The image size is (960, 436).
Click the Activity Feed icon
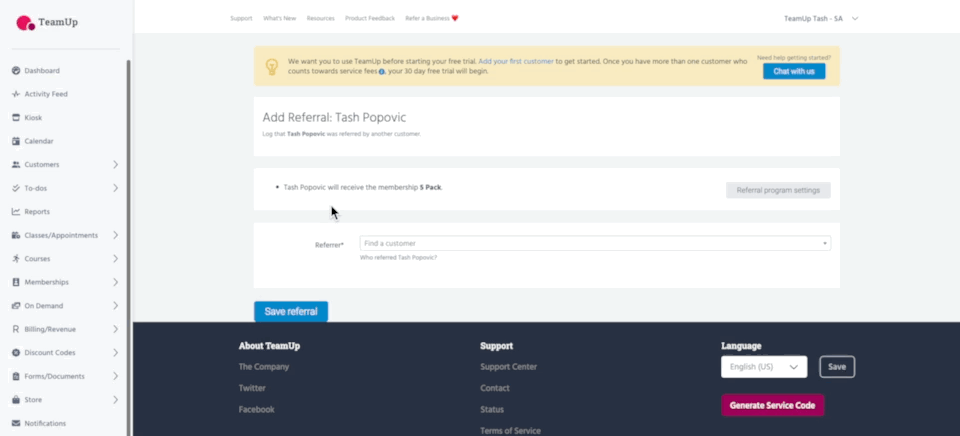16,94
